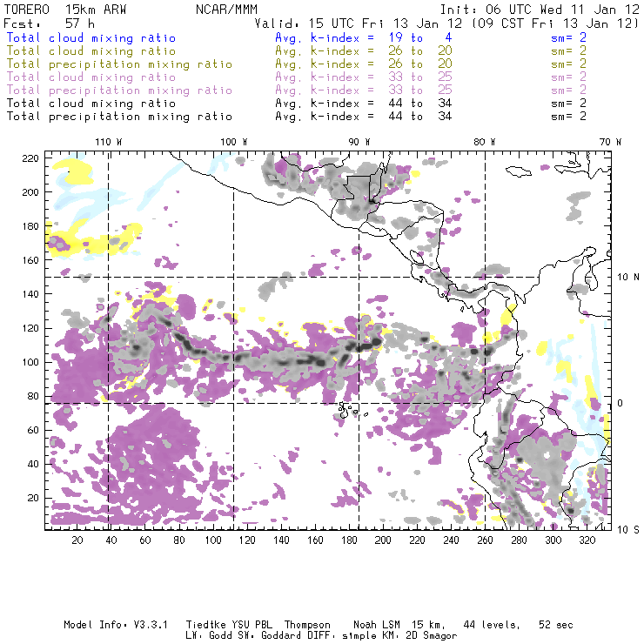This screenshot has width=644, height=644.
Task: Click the 'Valid: 15 UTC Fri 13 Jan 12' text
Action: 359,23
